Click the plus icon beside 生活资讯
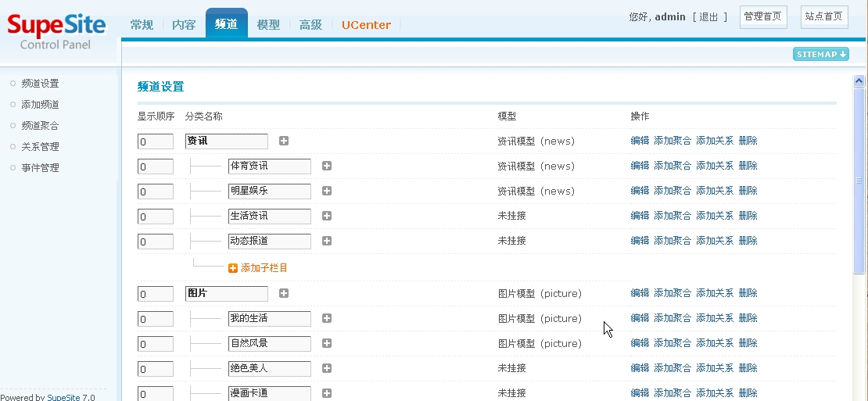Screen dimensions: 868x401 pos(327,216)
